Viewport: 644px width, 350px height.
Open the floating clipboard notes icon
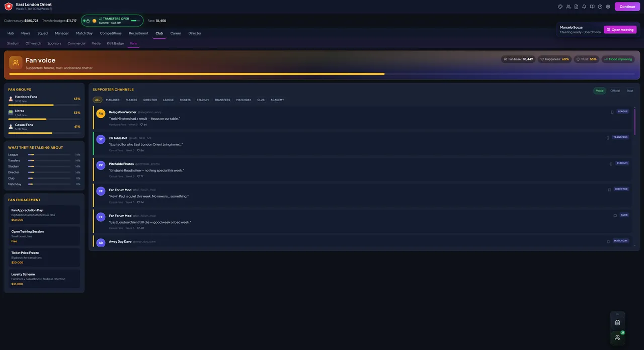click(618, 322)
